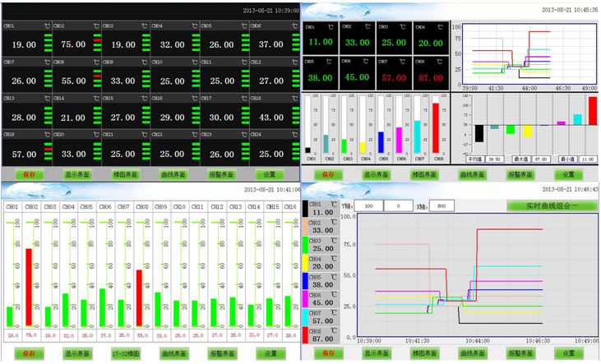Open 报警界面 on the 8-channel overview screen

point(520,175)
